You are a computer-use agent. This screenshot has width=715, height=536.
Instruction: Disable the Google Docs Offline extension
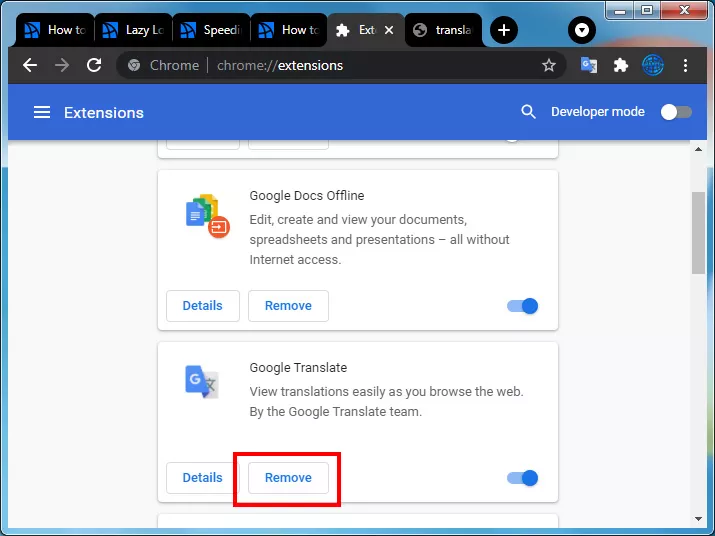(x=523, y=306)
